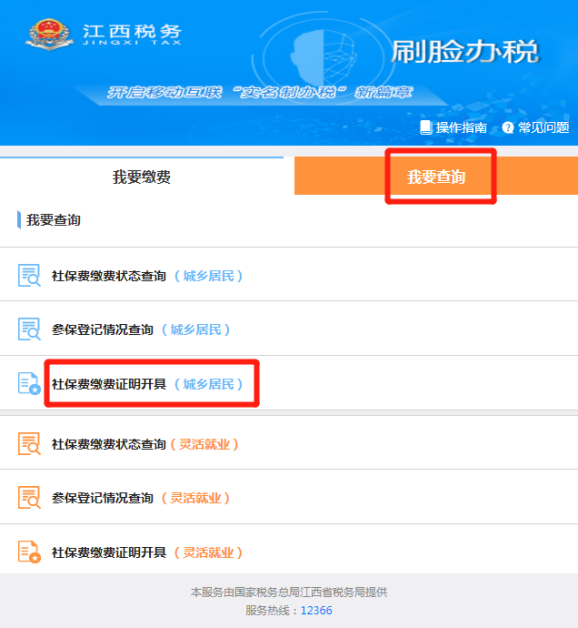Select the 我要查询 orange tab
The height and width of the screenshot is (628, 578).
point(436,177)
